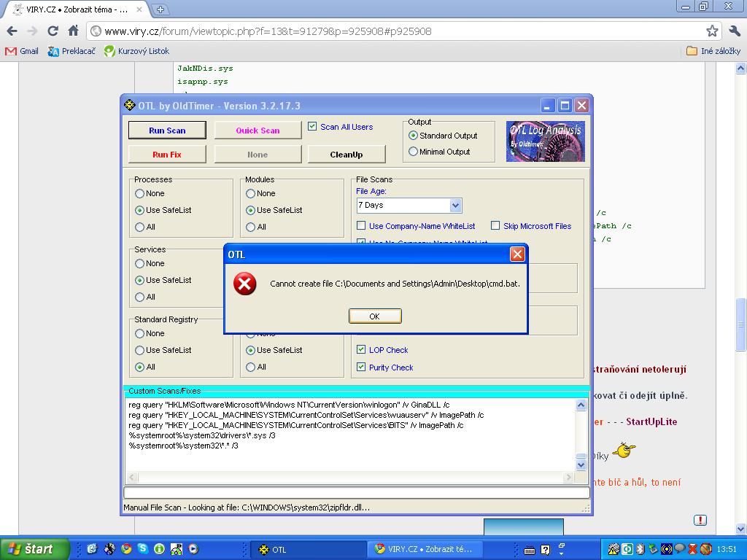This screenshot has height=560, width=747.
Task: Reload the page in Chrome
Action: [53, 31]
